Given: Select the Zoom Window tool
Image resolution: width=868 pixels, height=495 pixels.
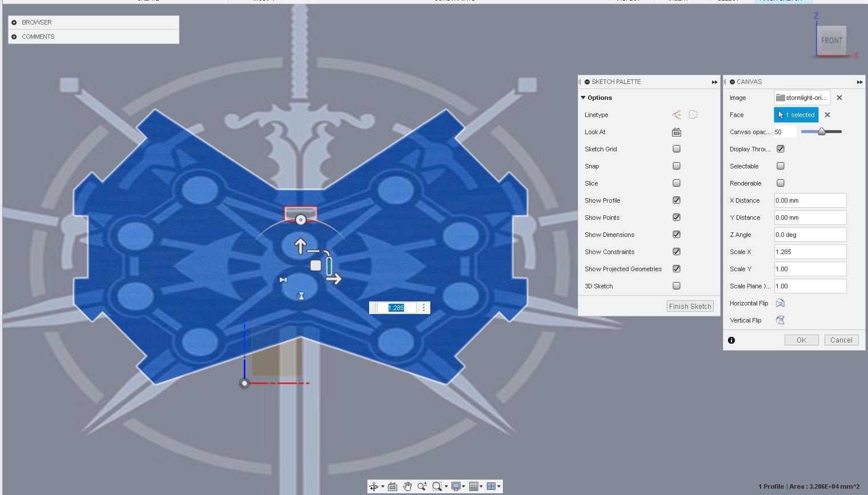Looking at the screenshot, I should [437, 486].
